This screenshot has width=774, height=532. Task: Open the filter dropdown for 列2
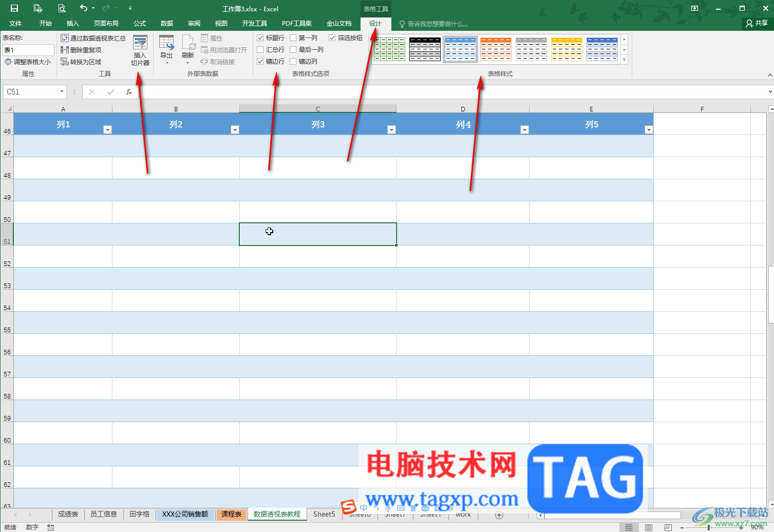click(235, 129)
